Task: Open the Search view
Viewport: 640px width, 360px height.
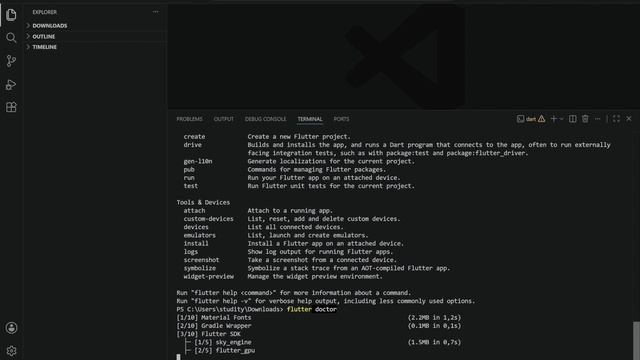Action: point(11,38)
